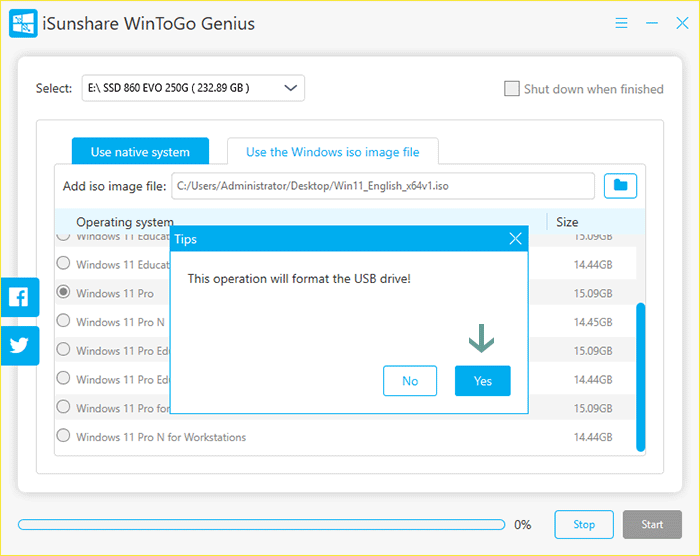Image resolution: width=700 pixels, height=556 pixels.
Task: Select Windows 11 Pro radio button
Action: tap(63, 292)
